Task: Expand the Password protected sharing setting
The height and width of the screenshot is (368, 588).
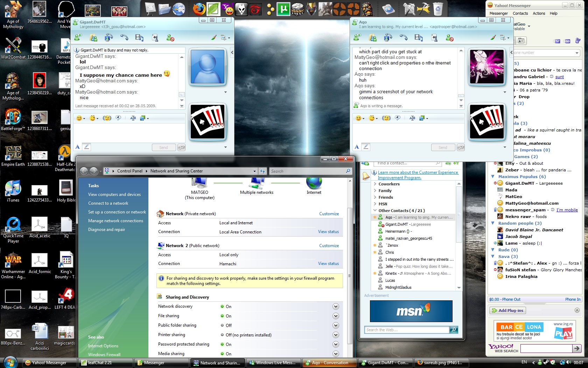Action: (x=336, y=344)
